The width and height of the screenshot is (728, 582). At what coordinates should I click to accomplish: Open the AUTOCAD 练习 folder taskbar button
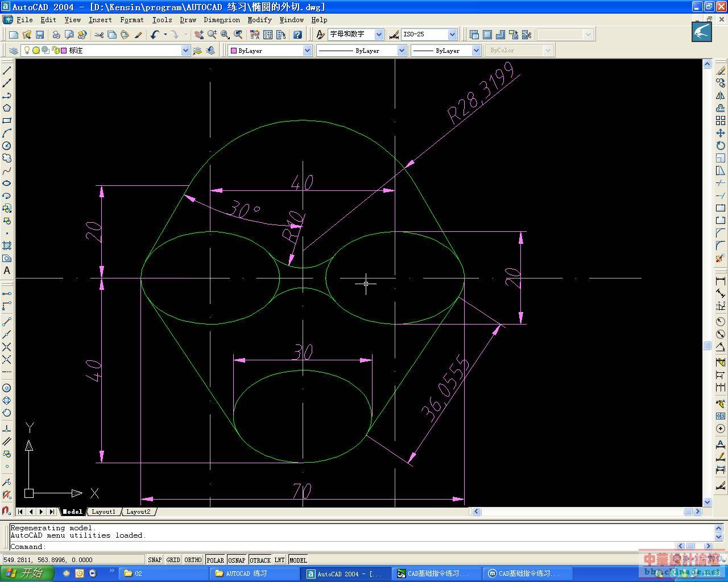click(x=254, y=573)
